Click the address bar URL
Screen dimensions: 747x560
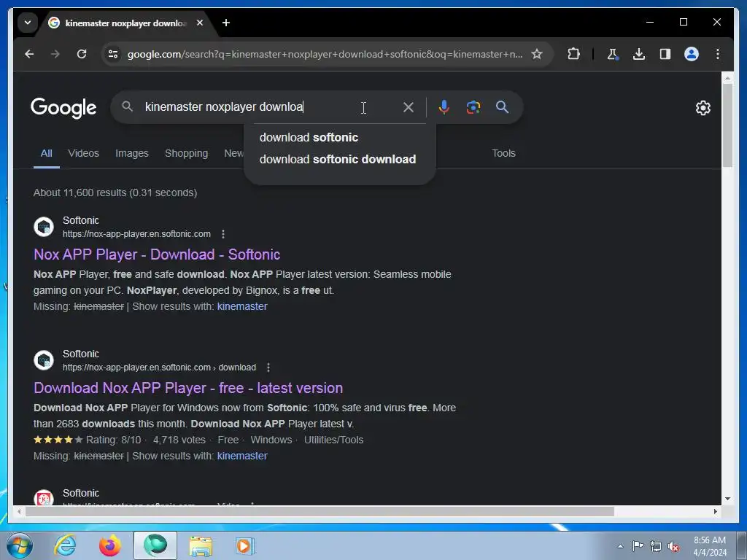click(x=325, y=54)
